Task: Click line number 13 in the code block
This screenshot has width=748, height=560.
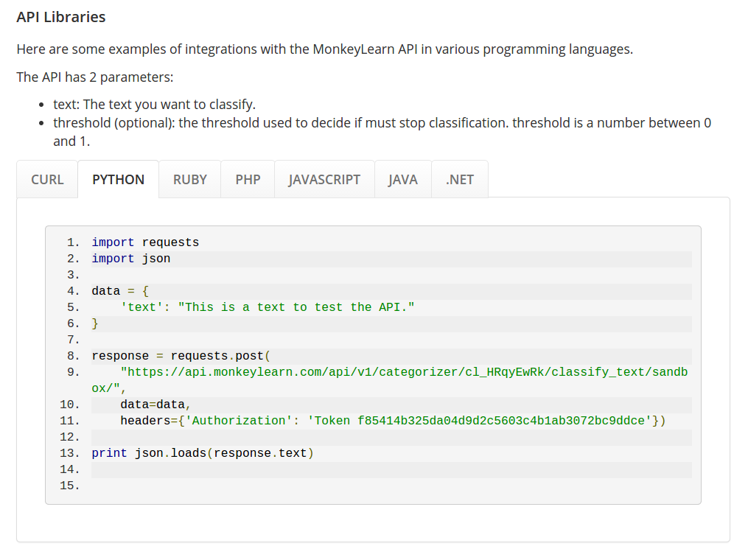Action: 69,453
